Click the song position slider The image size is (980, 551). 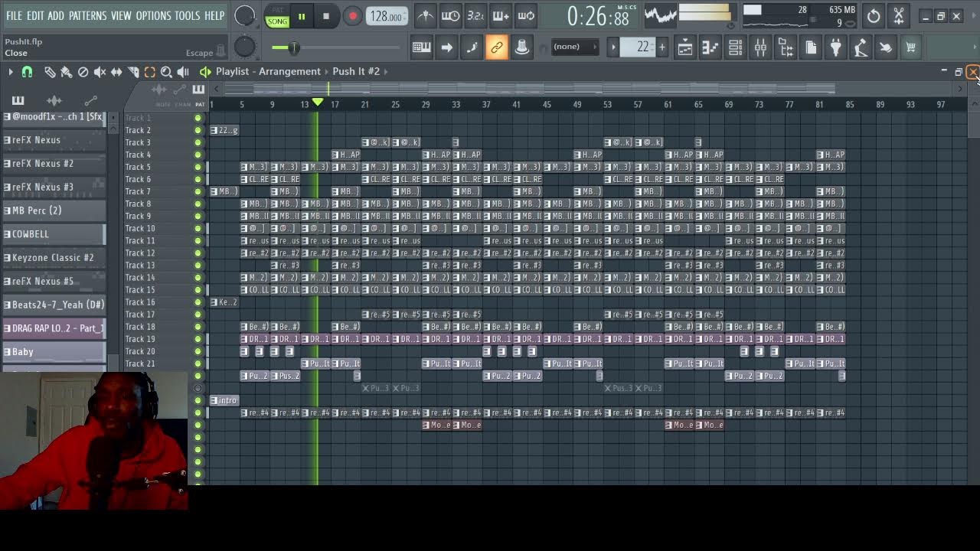click(335, 47)
